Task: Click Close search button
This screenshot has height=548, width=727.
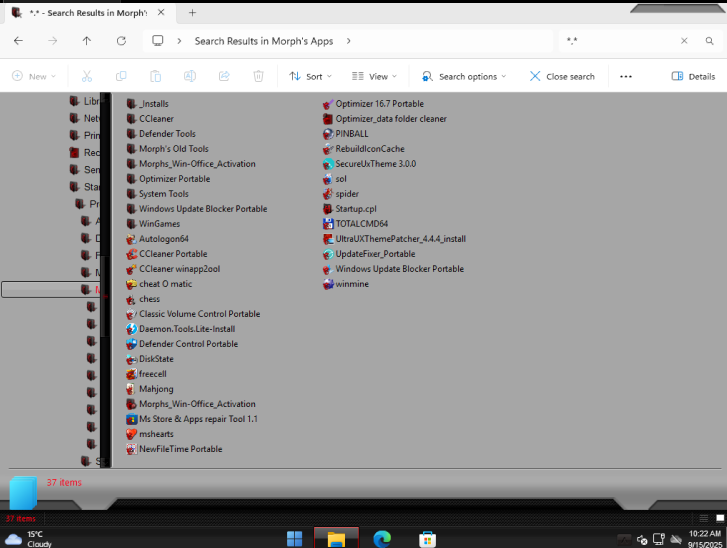Action: tap(562, 76)
